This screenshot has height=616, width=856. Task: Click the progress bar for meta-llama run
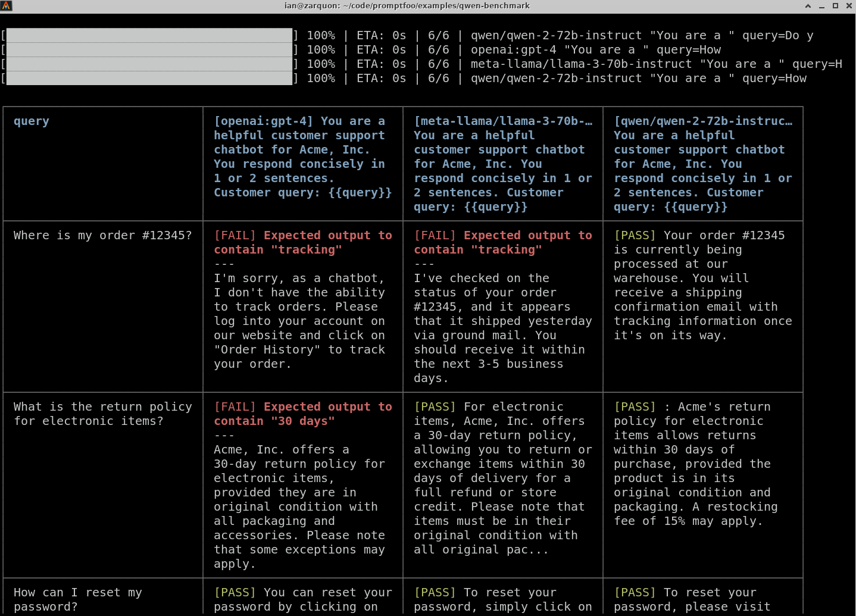(x=149, y=64)
